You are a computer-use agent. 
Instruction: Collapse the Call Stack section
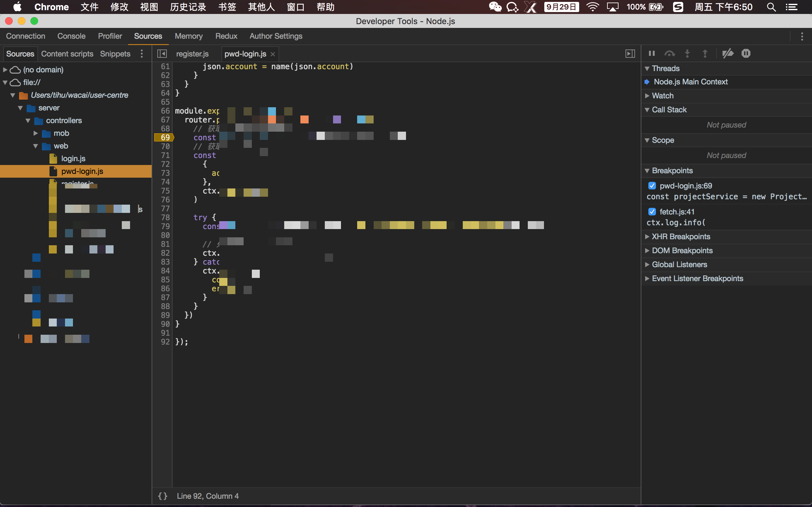coord(647,110)
